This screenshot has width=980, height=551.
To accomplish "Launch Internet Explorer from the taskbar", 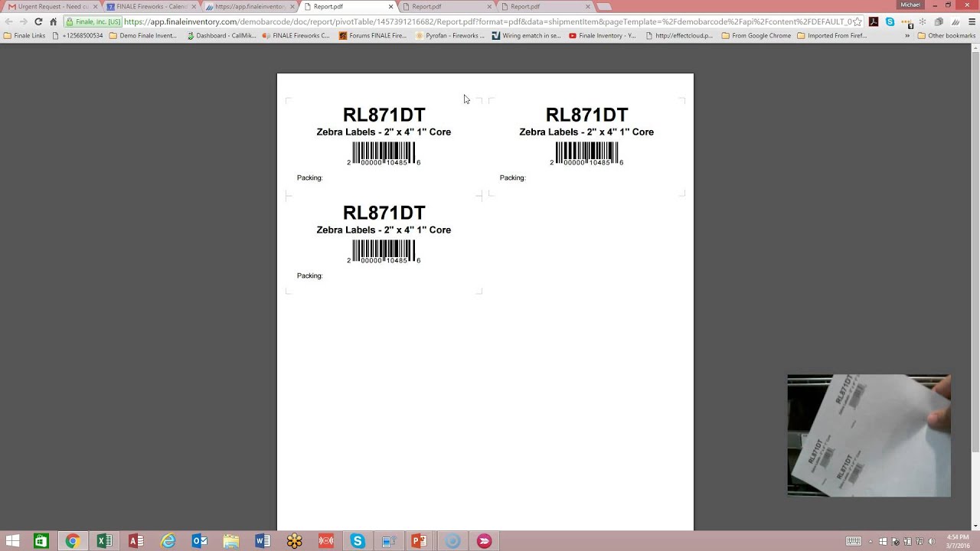I will [x=168, y=541].
